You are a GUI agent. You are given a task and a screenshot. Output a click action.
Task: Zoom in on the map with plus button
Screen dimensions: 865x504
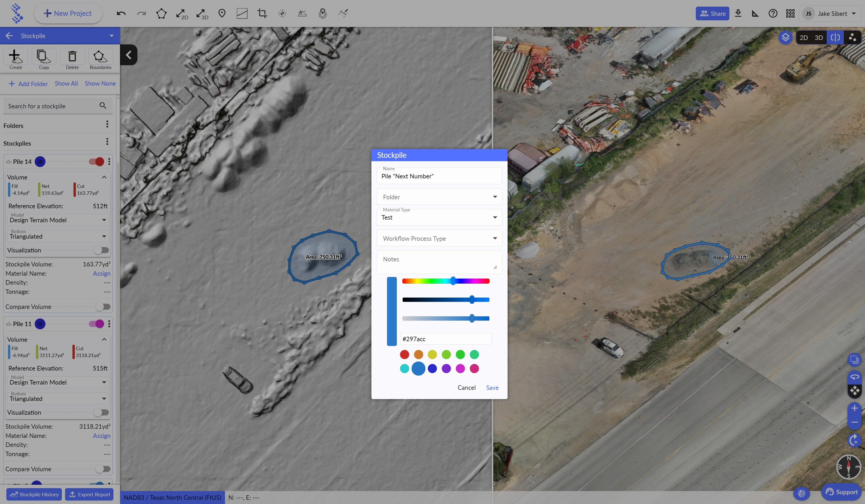854,408
